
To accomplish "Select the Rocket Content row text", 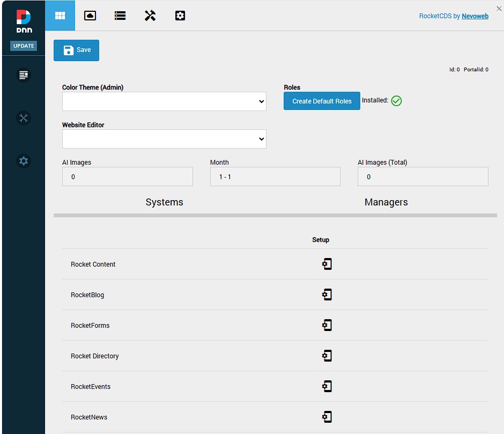I will tap(93, 264).
